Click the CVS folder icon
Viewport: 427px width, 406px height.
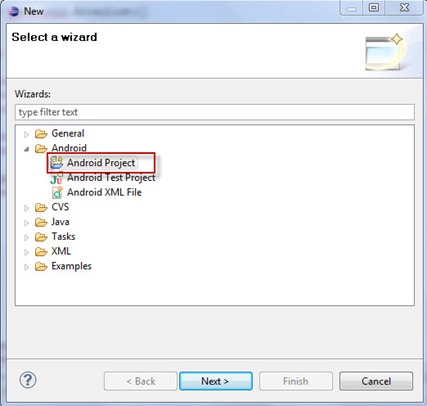tap(41, 208)
